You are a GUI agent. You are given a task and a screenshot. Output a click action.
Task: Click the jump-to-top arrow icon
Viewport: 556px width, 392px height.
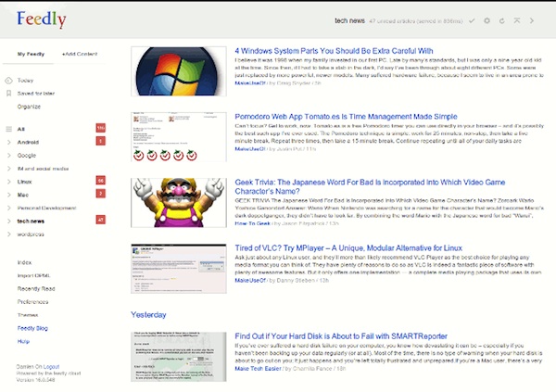(517, 20)
